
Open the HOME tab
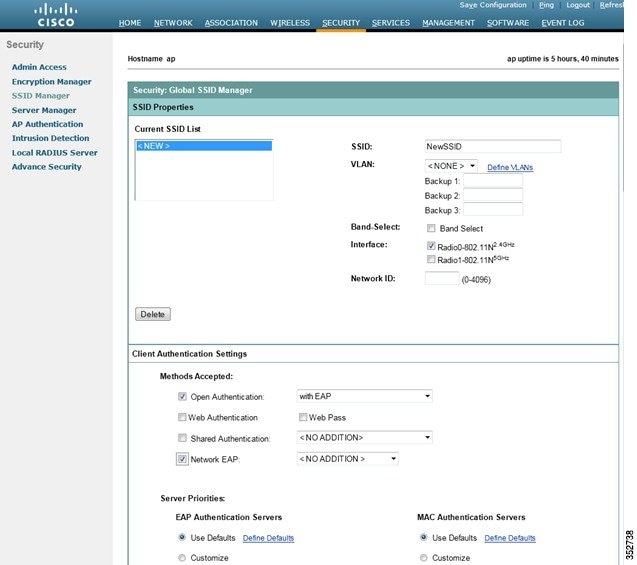coord(130,23)
